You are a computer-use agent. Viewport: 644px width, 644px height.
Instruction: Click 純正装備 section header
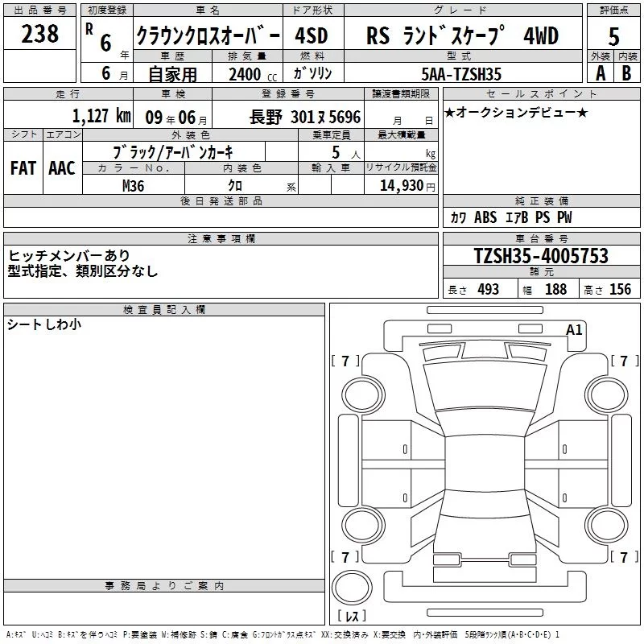tap(542, 200)
